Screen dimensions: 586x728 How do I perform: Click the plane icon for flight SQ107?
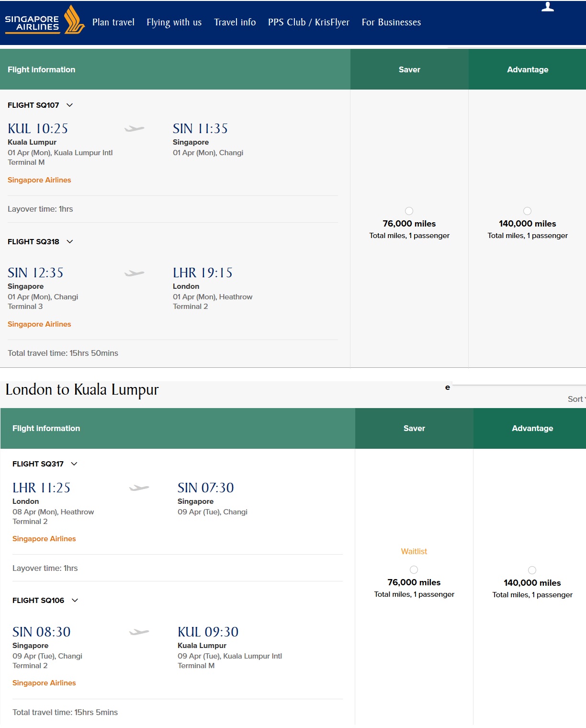pyautogui.click(x=134, y=128)
